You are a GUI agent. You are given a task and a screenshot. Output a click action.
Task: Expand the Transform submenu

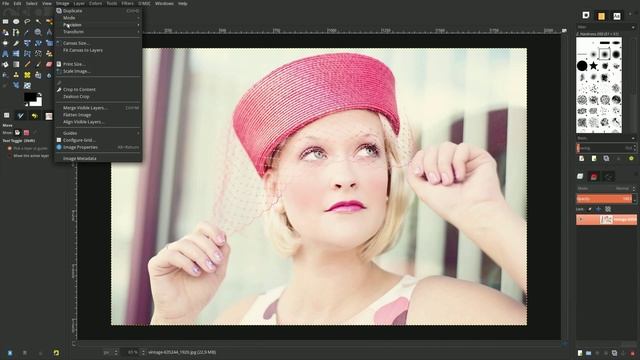click(99, 32)
